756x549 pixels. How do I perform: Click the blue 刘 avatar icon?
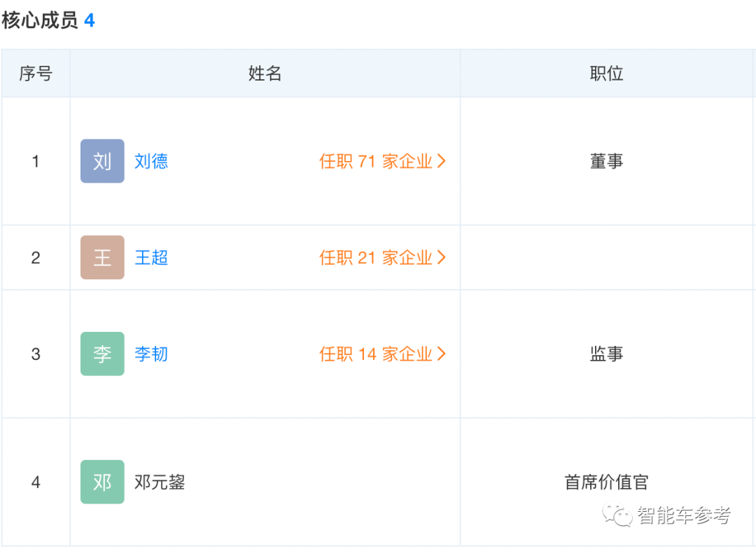(x=102, y=161)
